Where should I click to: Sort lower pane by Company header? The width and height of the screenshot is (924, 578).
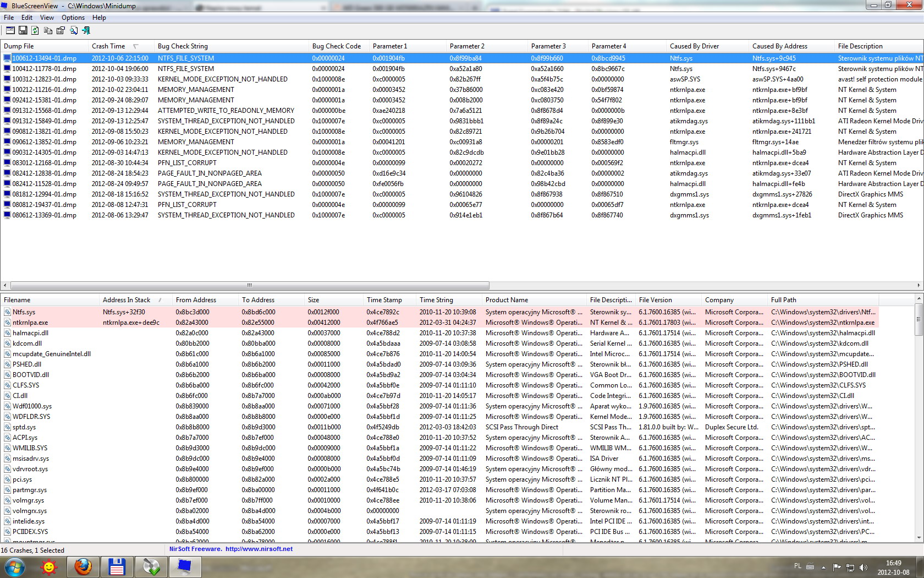click(734, 300)
